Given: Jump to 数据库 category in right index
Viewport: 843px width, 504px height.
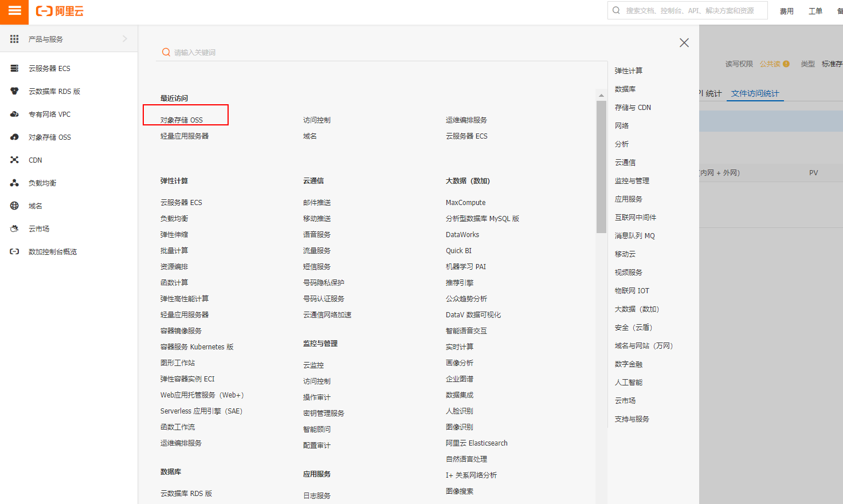Looking at the screenshot, I should [x=625, y=89].
